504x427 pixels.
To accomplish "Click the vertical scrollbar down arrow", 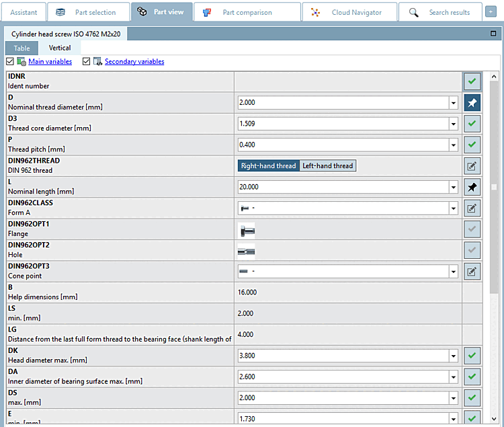I will click(494, 419).
